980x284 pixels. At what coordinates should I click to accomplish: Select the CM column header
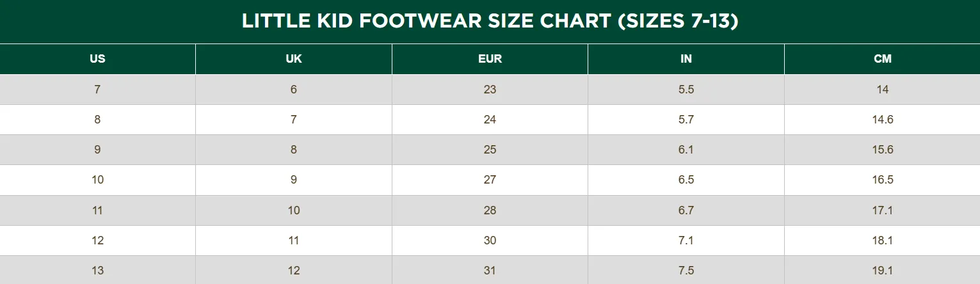click(x=882, y=59)
